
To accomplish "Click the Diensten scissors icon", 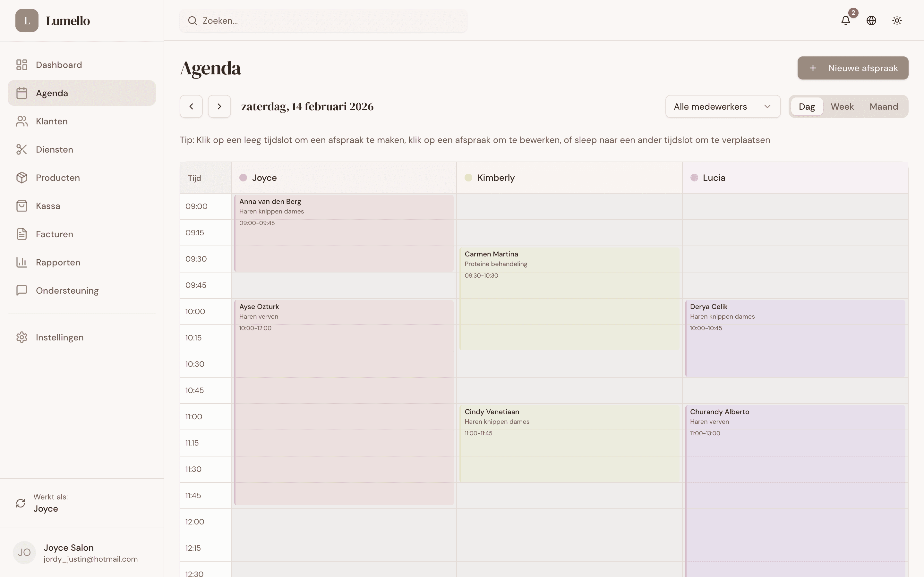I will coord(22,149).
